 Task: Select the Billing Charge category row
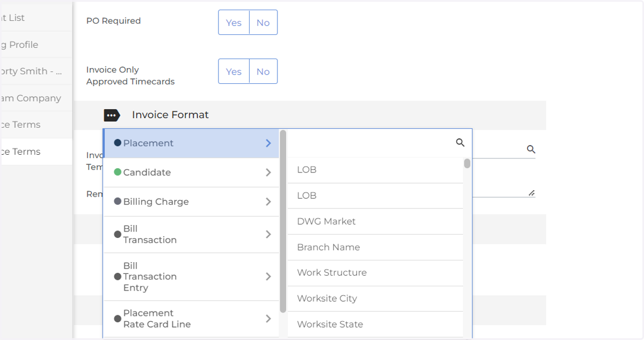[191, 201]
